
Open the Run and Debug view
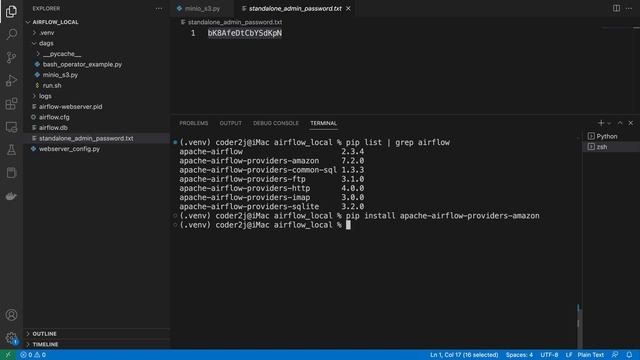pos(11,80)
